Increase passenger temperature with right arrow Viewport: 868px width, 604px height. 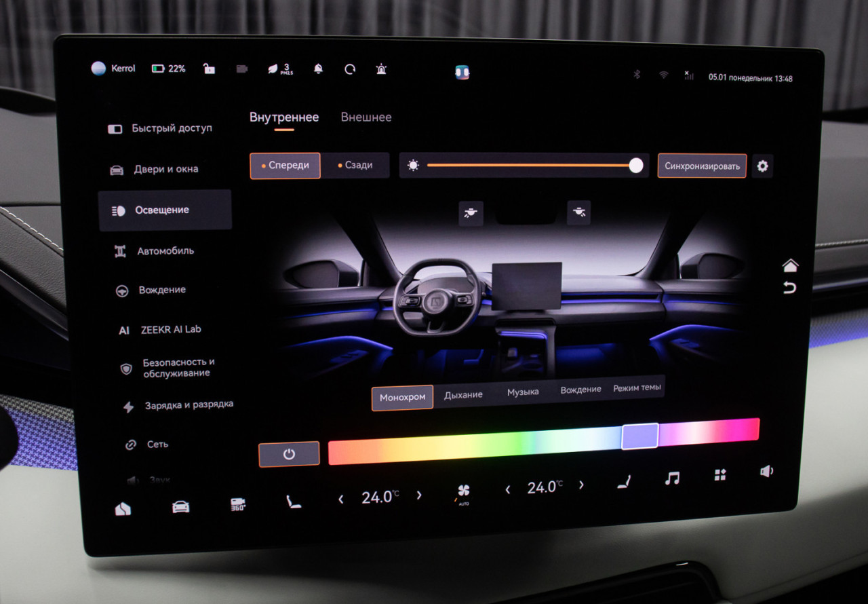(x=581, y=486)
